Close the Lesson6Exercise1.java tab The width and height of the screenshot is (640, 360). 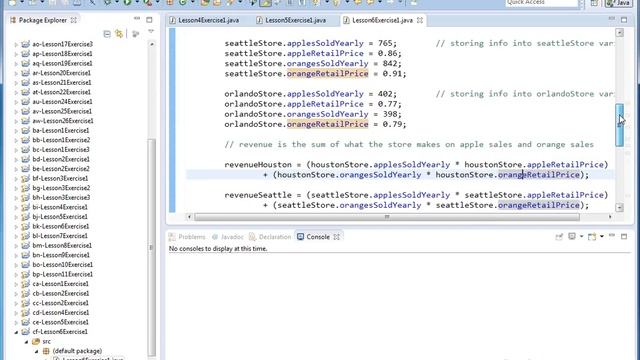click(x=420, y=20)
